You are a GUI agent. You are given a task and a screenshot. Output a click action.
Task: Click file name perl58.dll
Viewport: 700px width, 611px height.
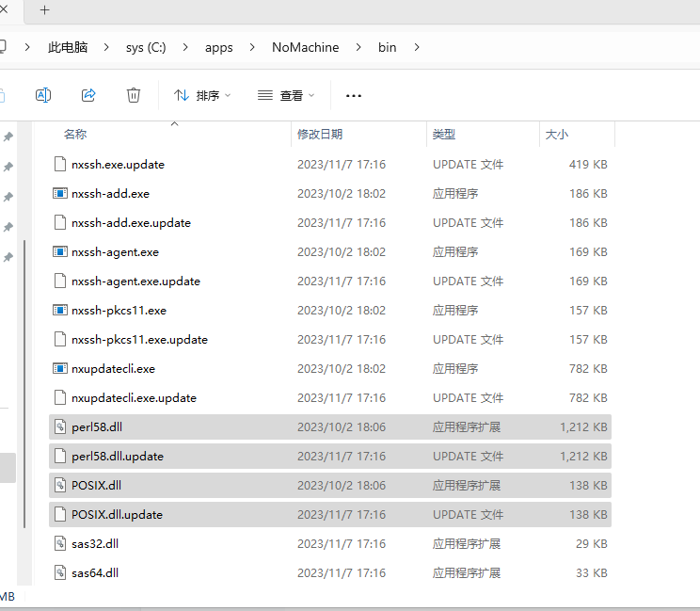[96, 427]
